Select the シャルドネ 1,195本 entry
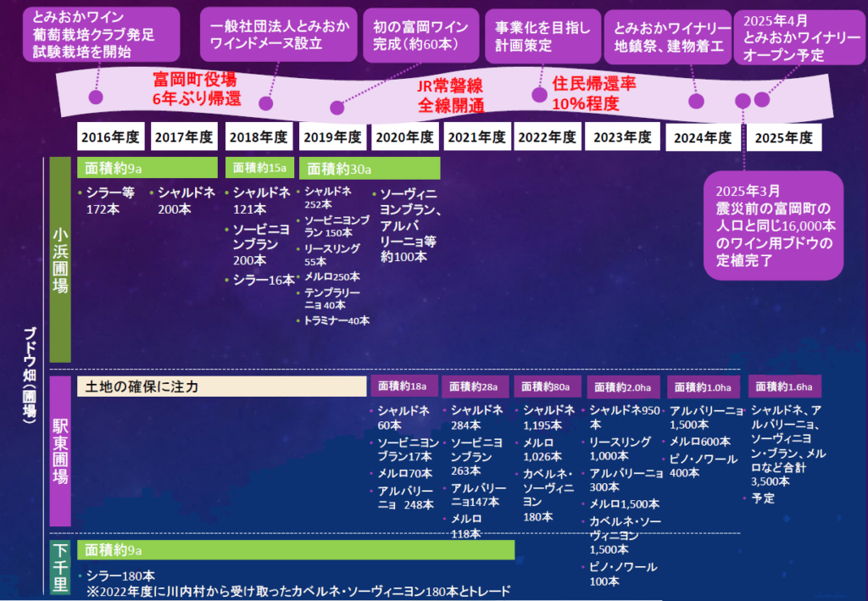This screenshot has width=868, height=601. click(x=547, y=417)
